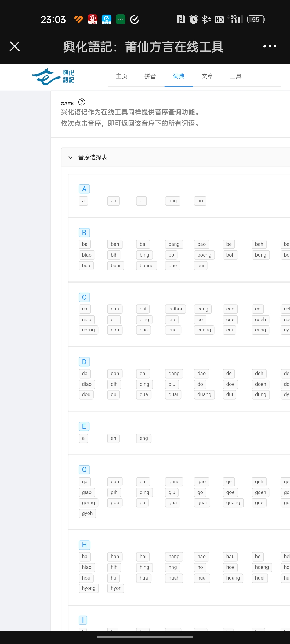This screenshot has height=644, width=290.
Task: Pick the 'hyong' syllable tag
Action: (x=89, y=588)
